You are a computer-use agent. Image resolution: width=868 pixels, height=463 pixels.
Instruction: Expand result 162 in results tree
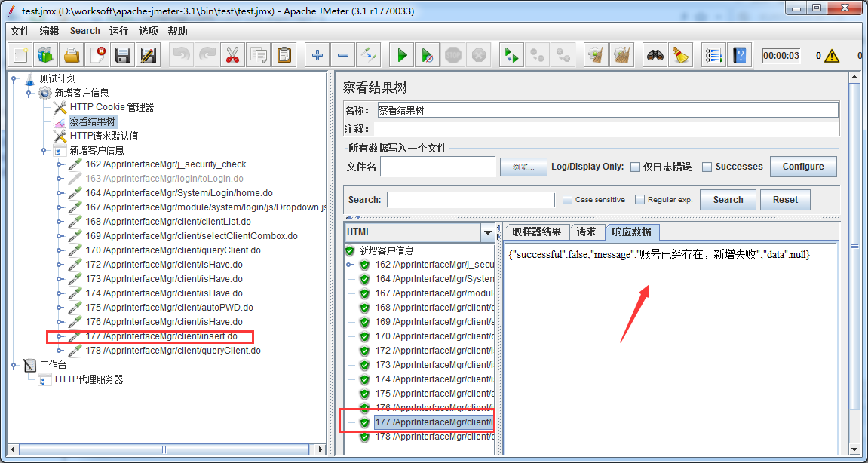pyautogui.click(x=350, y=265)
